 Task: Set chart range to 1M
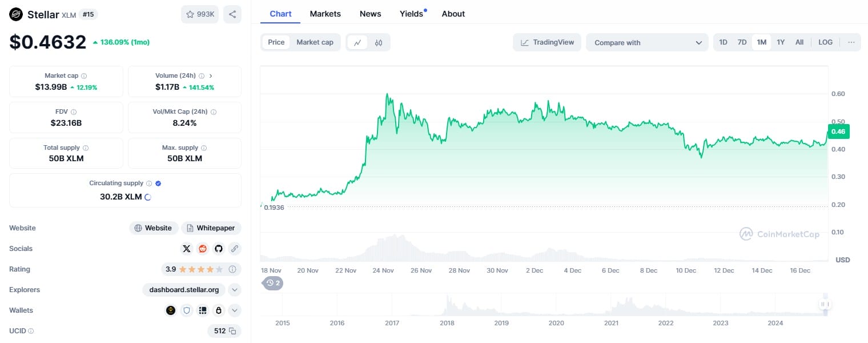click(761, 42)
